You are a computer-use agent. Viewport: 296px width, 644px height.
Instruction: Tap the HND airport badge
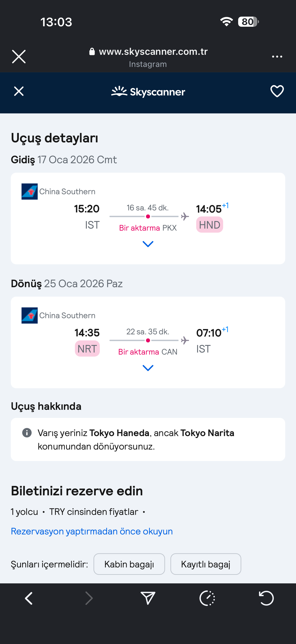coord(209,225)
